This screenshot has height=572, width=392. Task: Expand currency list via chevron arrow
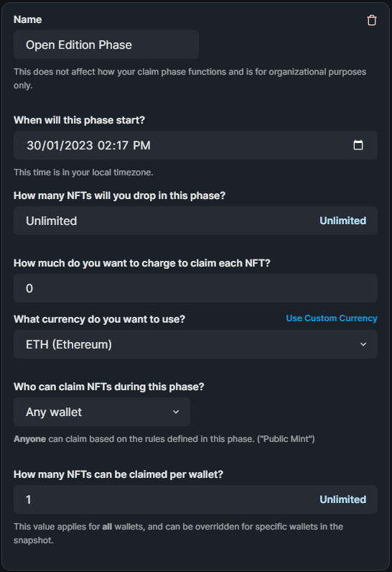363,344
